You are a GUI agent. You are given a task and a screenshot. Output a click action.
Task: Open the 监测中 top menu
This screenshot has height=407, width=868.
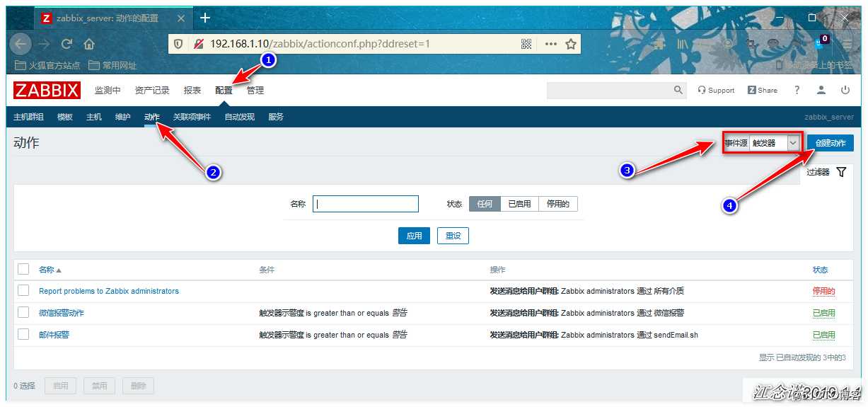point(108,90)
